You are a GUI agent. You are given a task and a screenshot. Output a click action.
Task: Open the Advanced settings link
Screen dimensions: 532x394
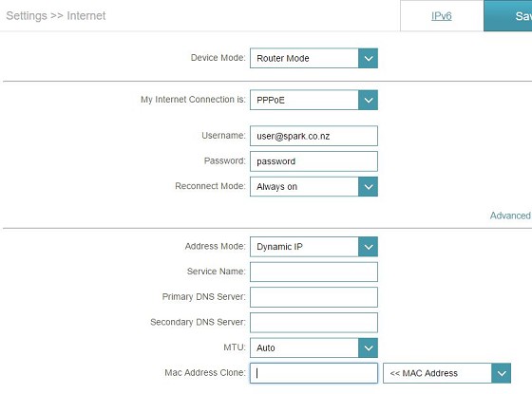pyautogui.click(x=510, y=216)
